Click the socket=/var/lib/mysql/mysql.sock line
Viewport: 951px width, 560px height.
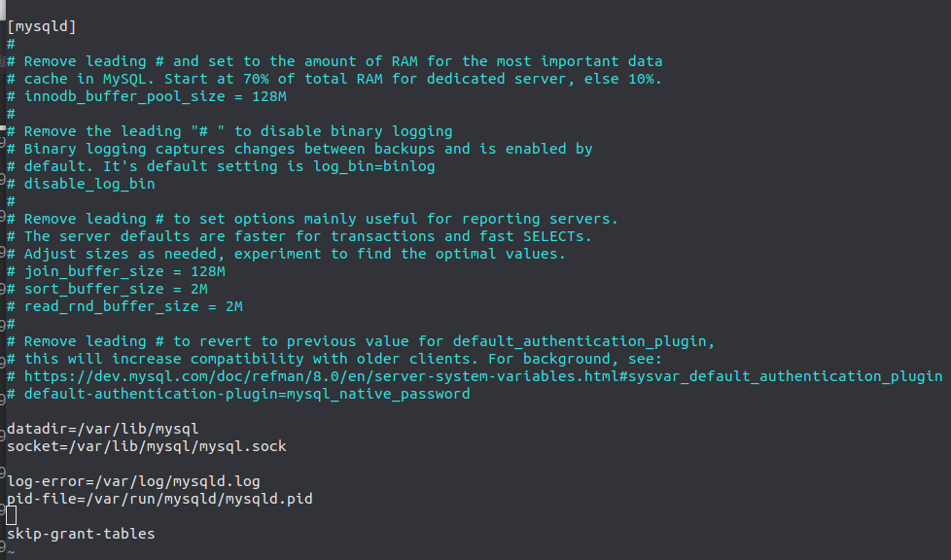147,446
